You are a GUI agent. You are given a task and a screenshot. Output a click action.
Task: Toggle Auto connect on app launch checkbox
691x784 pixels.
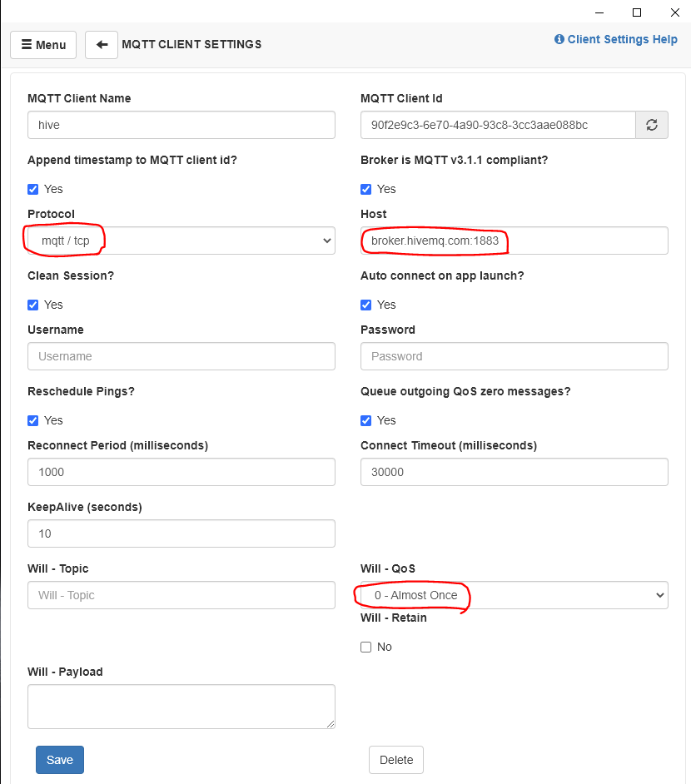[x=366, y=305]
